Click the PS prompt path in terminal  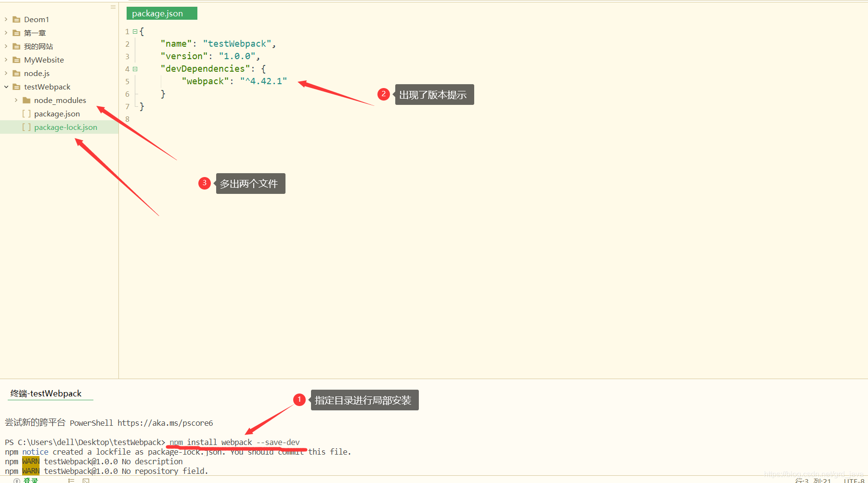pos(85,442)
